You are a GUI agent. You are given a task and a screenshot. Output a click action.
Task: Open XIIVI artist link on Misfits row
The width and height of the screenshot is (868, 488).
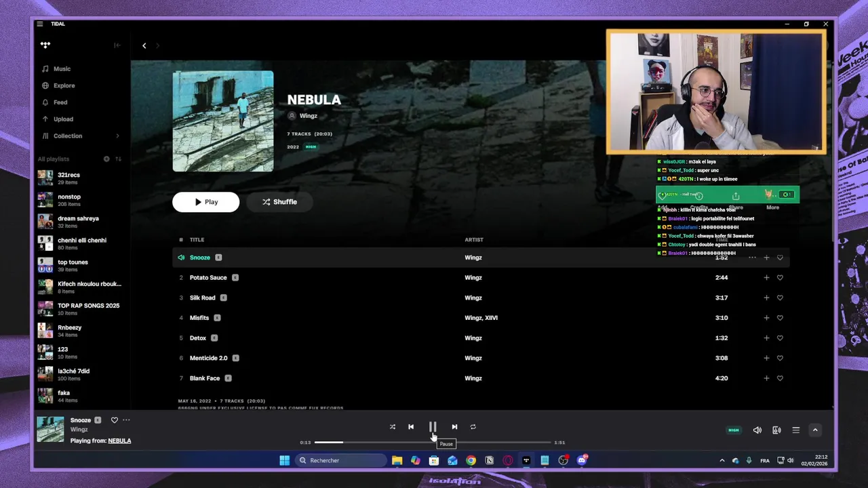(491, 318)
